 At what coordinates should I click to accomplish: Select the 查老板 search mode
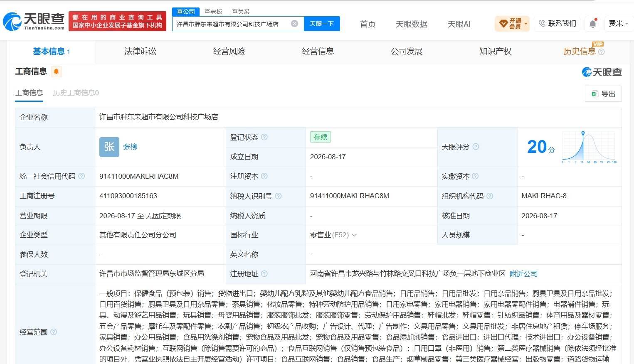coord(213,12)
